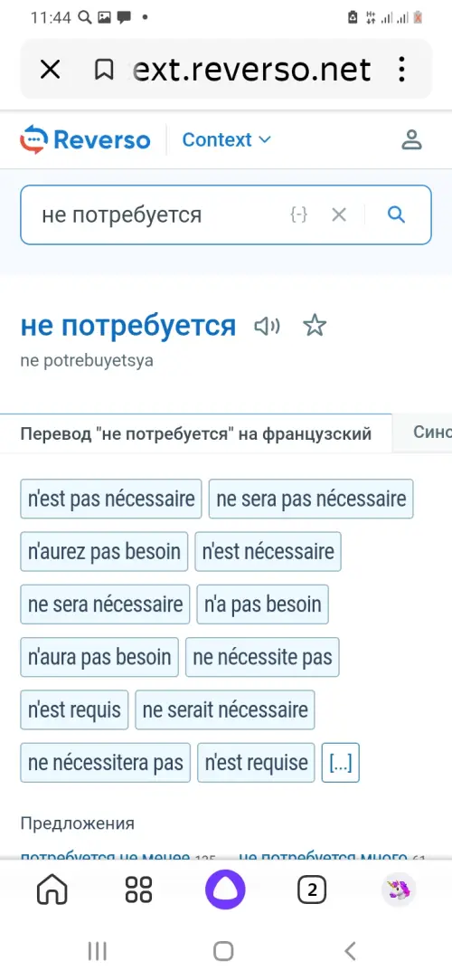Screen dimensions: 452x980
Task: Play pronunciation with the speaker icon
Action: (268, 327)
